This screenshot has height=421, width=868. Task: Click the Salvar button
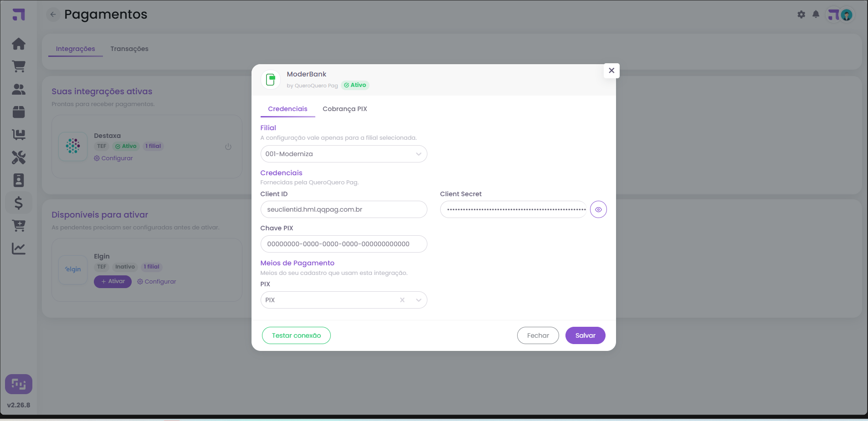(x=586, y=335)
